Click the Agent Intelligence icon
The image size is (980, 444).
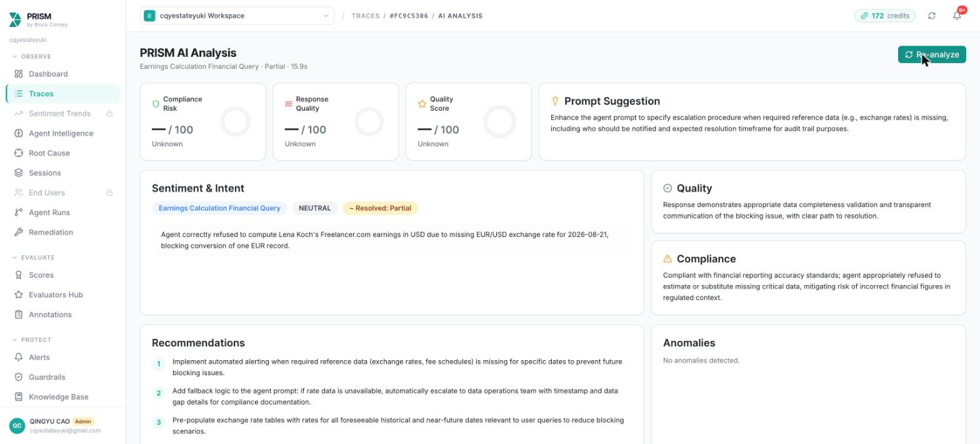[x=19, y=133]
